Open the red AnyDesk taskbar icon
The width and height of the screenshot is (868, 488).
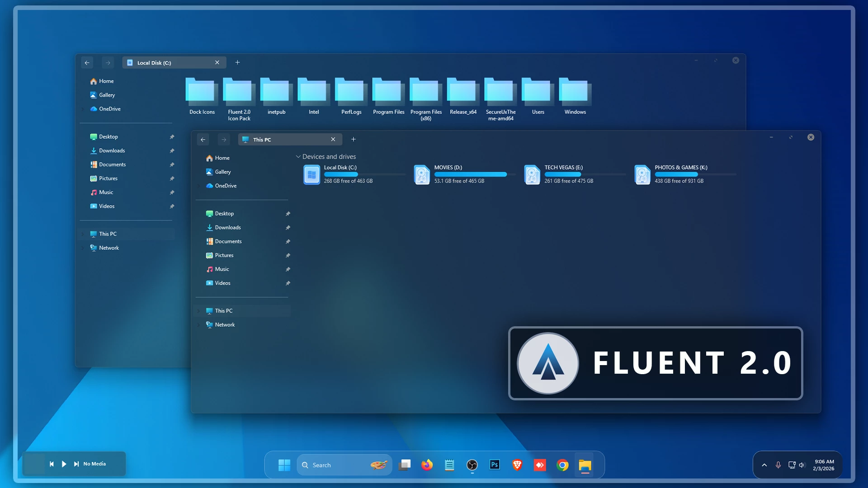(x=540, y=465)
